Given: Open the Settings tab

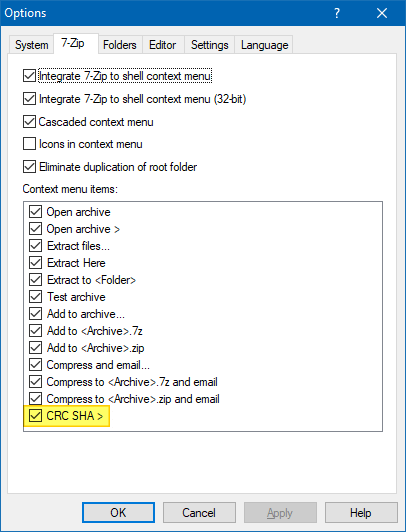Looking at the screenshot, I should pos(210,45).
